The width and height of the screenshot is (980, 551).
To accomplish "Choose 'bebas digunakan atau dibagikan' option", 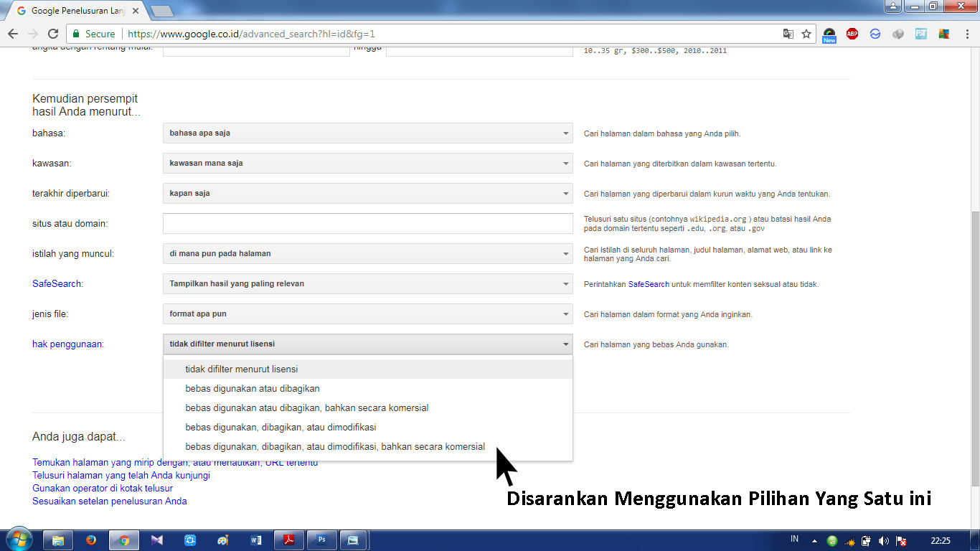I will point(368,388).
